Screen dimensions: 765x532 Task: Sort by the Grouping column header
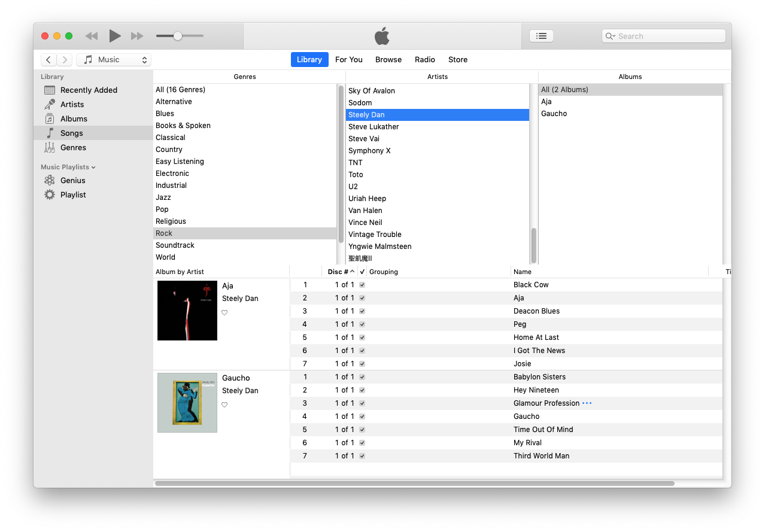pos(439,272)
